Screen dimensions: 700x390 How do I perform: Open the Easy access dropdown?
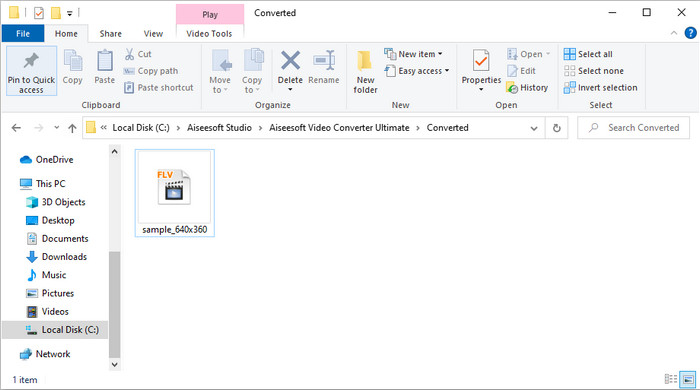pyautogui.click(x=417, y=71)
